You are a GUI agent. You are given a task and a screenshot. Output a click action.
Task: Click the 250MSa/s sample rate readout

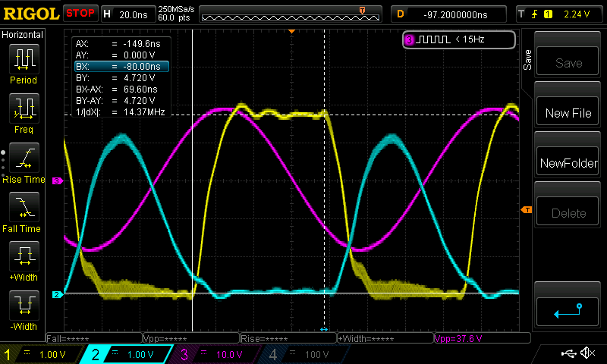(x=176, y=9)
